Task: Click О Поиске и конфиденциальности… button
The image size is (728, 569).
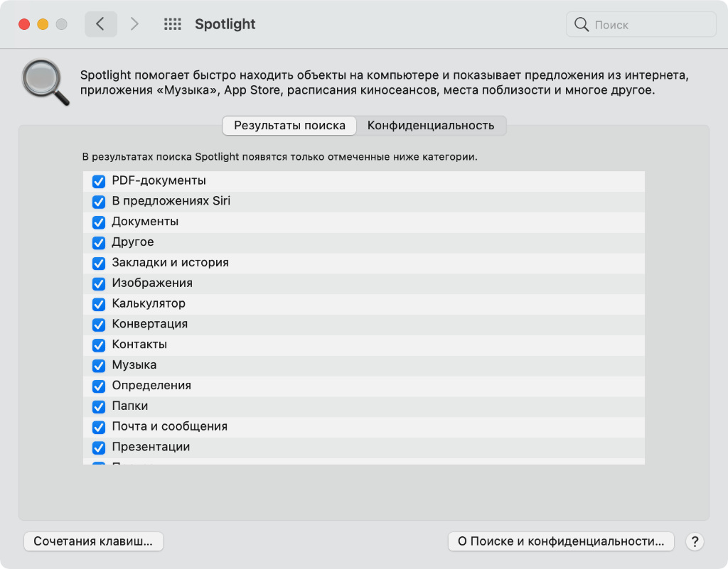Action: pyautogui.click(x=561, y=541)
